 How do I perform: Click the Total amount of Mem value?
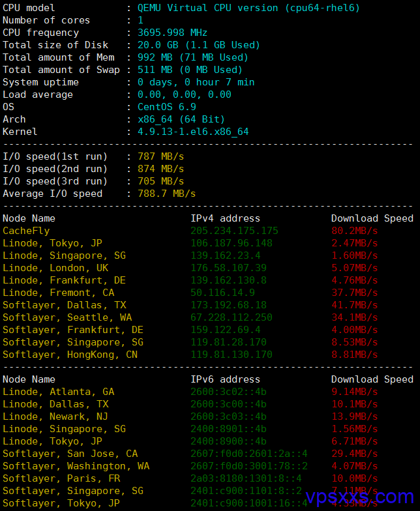pyautogui.click(x=193, y=57)
